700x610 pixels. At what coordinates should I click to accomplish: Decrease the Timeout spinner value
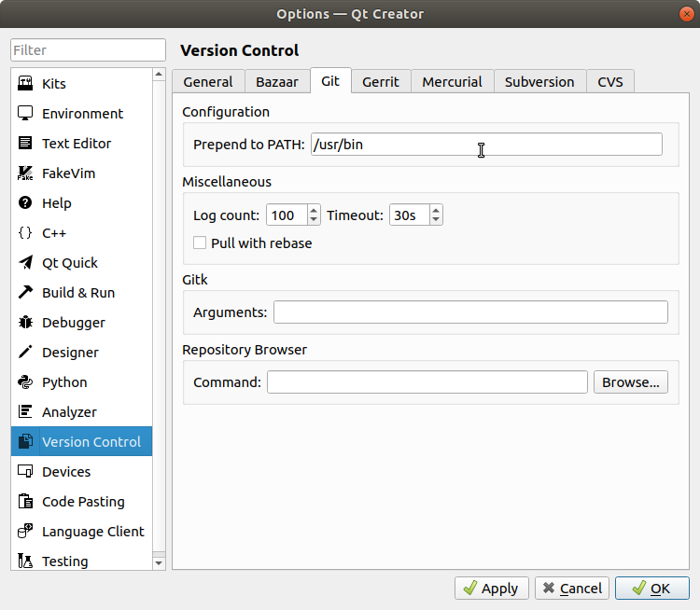(436, 220)
